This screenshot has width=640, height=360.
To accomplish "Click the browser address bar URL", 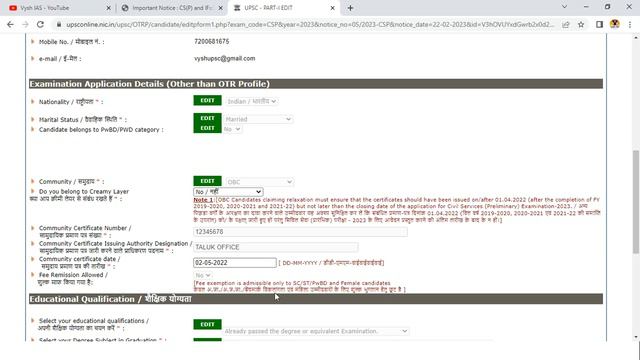I will (310, 24).
